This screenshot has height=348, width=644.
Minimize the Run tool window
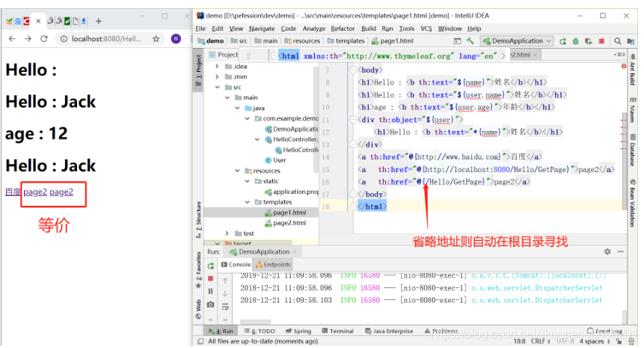[x=620, y=251]
